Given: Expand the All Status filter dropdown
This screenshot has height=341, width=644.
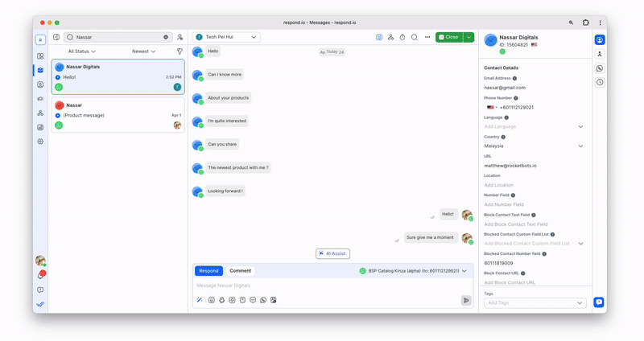Looking at the screenshot, I should 82,51.
